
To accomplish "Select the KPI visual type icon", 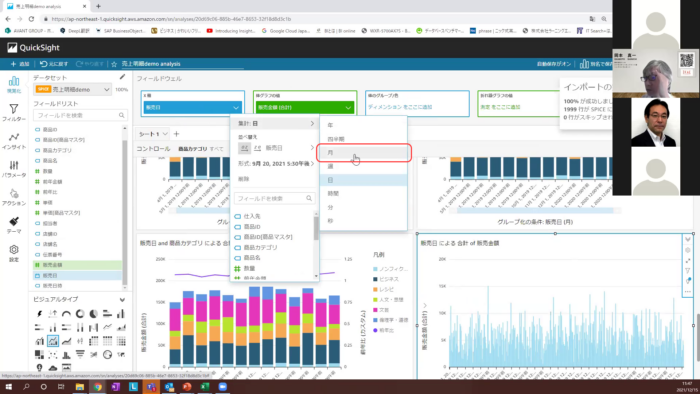I will (x=53, y=314).
